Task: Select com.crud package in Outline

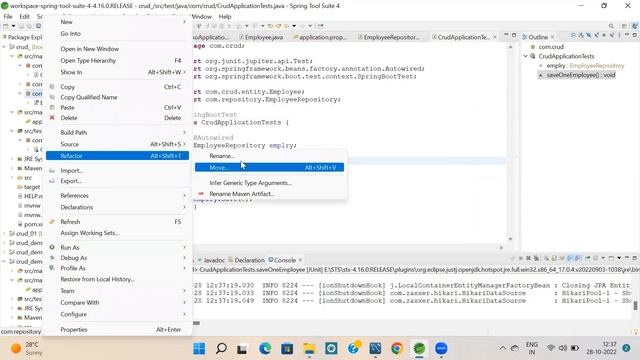Action: pos(551,47)
